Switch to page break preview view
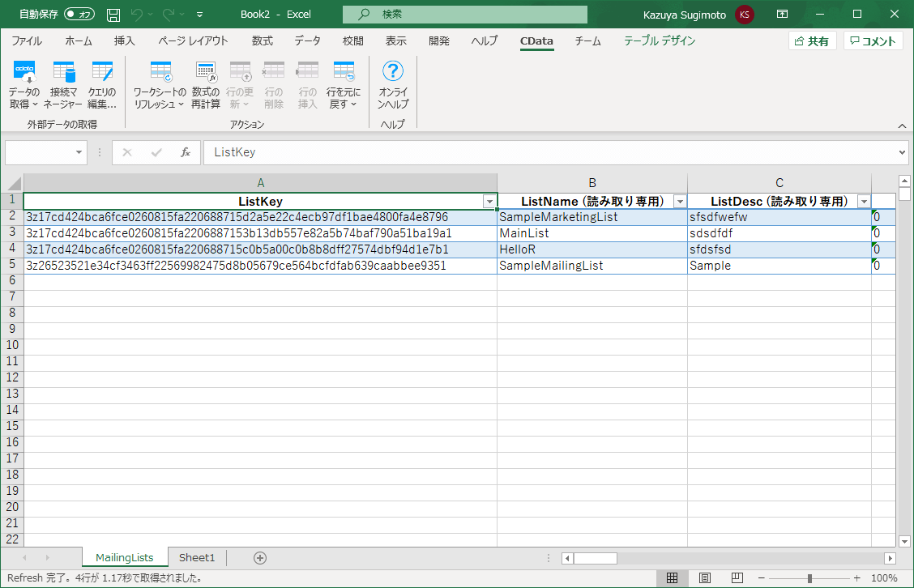This screenshot has height=588, width=914. pyautogui.click(x=737, y=578)
